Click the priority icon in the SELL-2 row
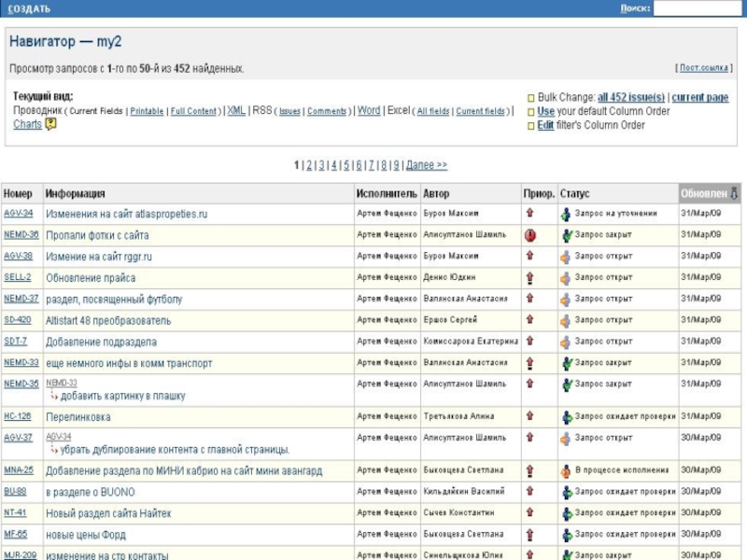Viewport: 747px width, 560px height. [x=529, y=277]
